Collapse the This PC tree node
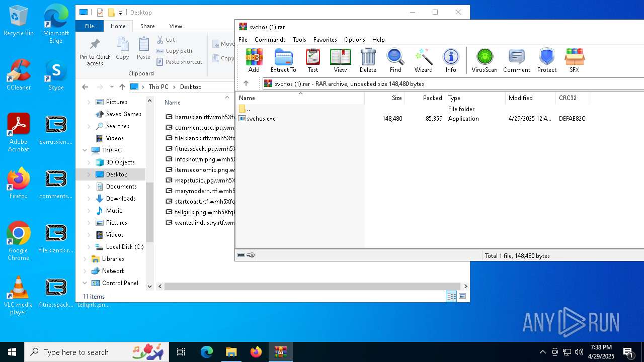The image size is (644, 362). pyautogui.click(x=85, y=150)
